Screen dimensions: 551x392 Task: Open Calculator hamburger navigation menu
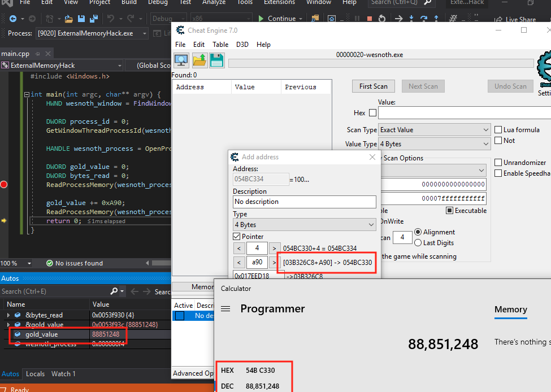point(225,309)
